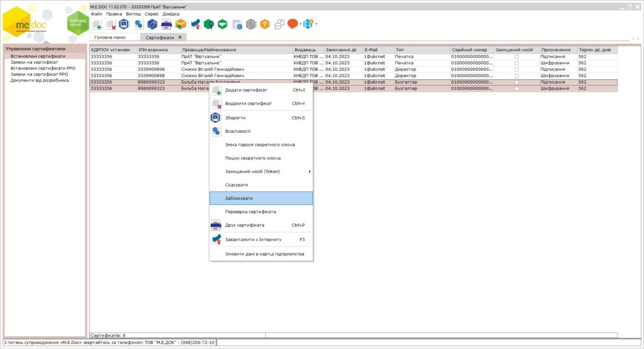This screenshot has height=349, width=644.
Task: Sort by the Серійний номер column header
Action: click(x=472, y=50)
